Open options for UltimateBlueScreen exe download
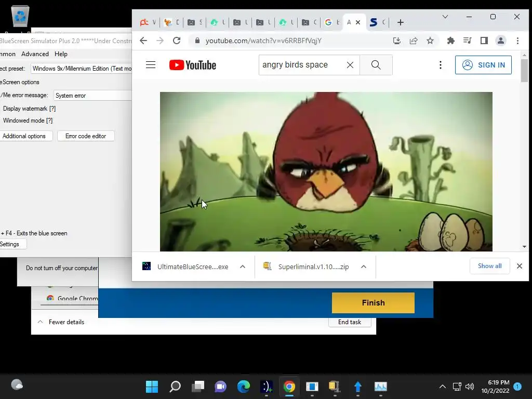532x399 pixels. click(243, 267)
